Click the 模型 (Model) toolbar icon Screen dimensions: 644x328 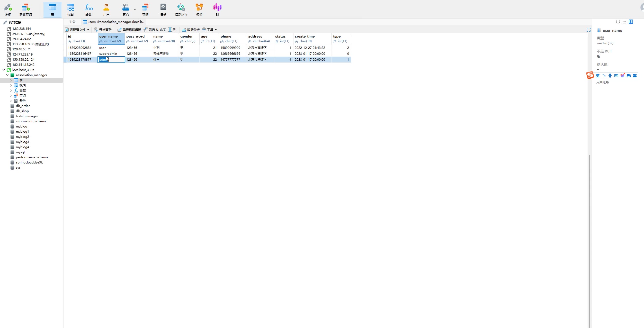[199, 10]
